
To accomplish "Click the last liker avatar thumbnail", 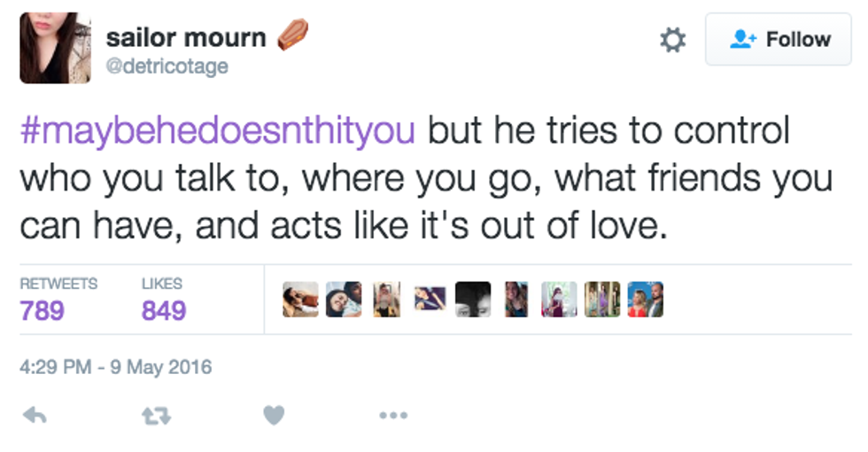I will coord(645,300).
